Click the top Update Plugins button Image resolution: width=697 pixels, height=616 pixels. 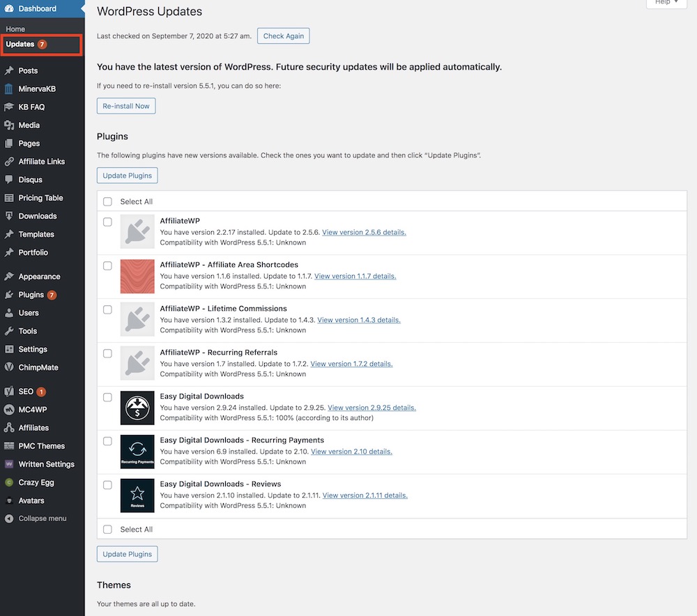(127, 176)
